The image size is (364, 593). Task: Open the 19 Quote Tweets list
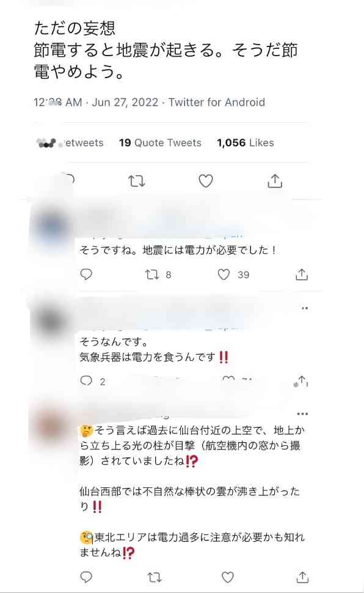click(160, 142)
